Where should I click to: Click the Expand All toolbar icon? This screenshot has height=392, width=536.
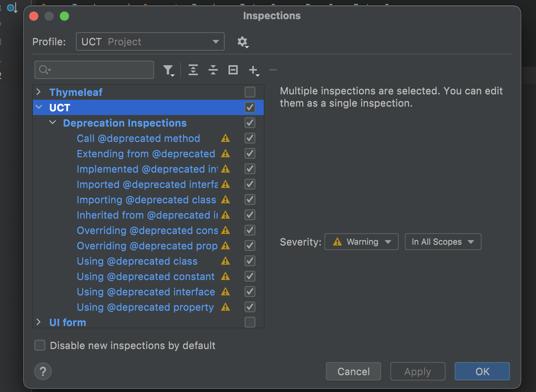point(193,70)
